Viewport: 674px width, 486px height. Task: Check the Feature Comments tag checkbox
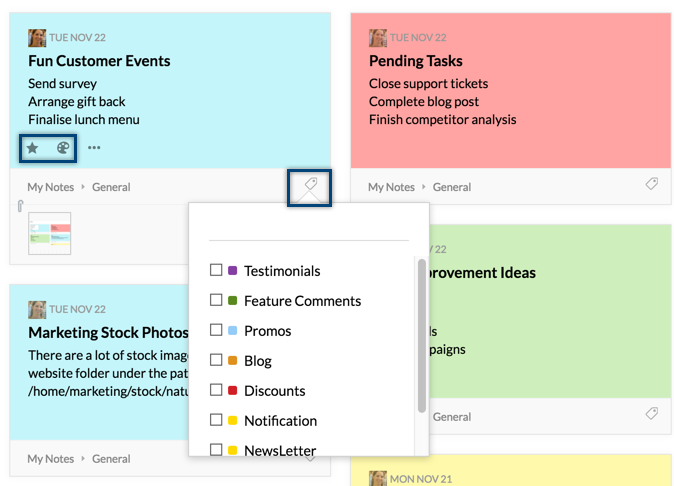pos(216,300)
